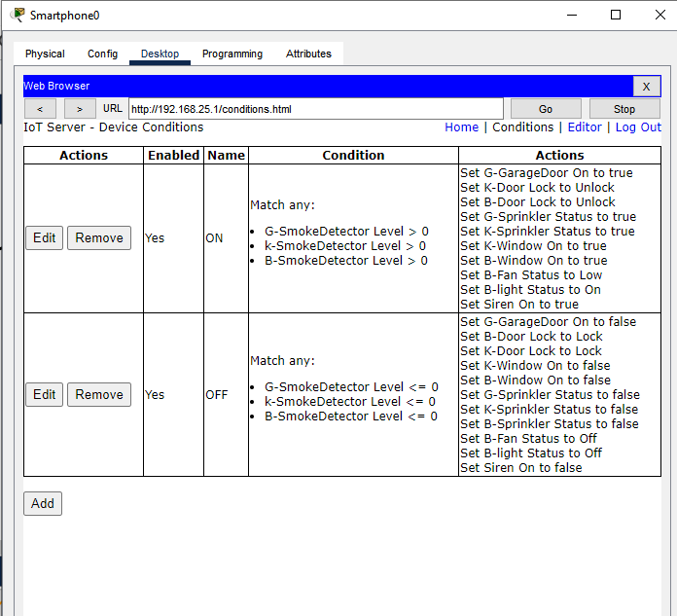Open the Editor link

point(585,127)
